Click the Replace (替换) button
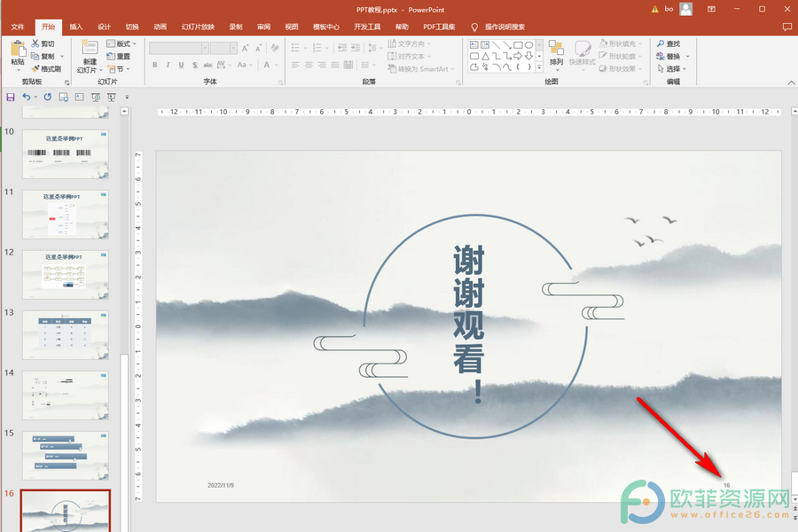The height and width of the screenshot is (532, 798). (x=669, y=56)
